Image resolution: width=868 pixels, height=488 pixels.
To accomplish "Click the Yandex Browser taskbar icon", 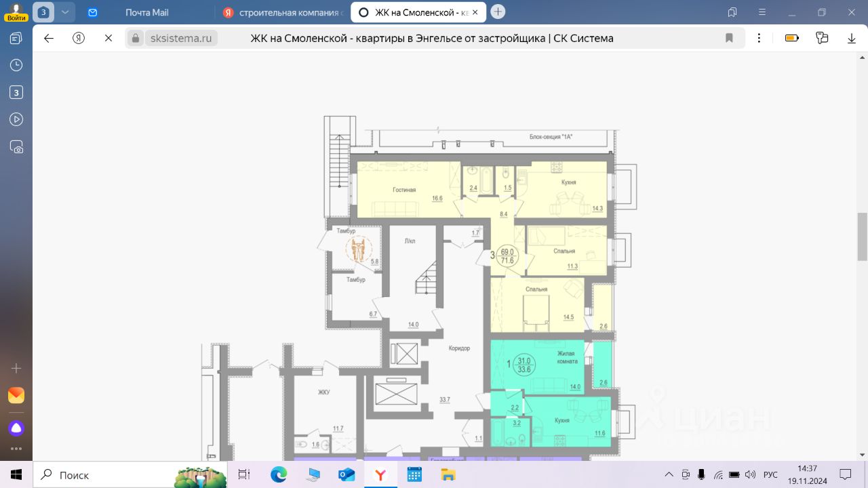I will click(380, 474).
